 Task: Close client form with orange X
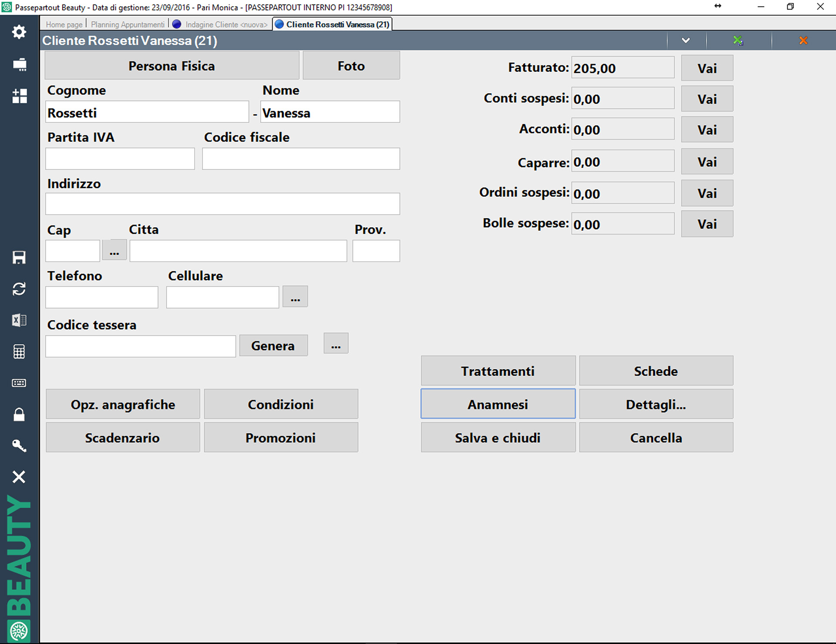[803, 40]
